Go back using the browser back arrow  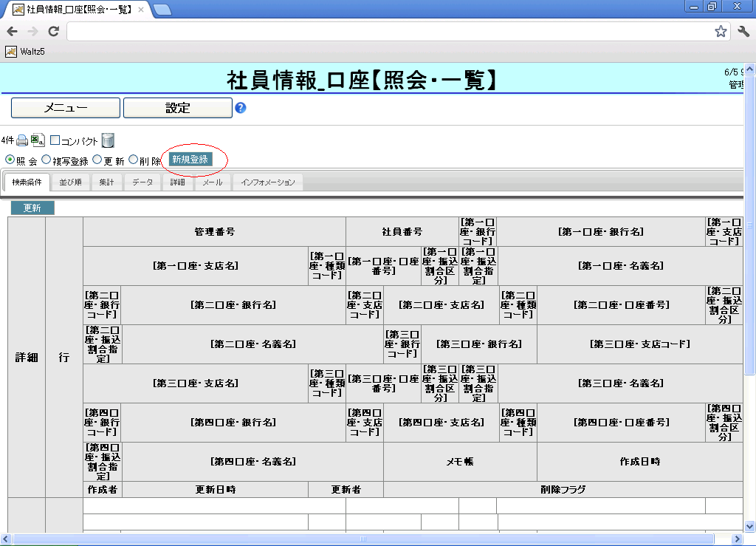point(13,32)
